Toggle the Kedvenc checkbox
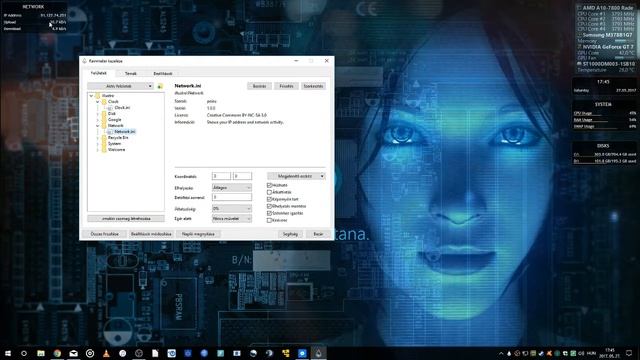Screen dimensions: 640x360 tap(269, 220)
